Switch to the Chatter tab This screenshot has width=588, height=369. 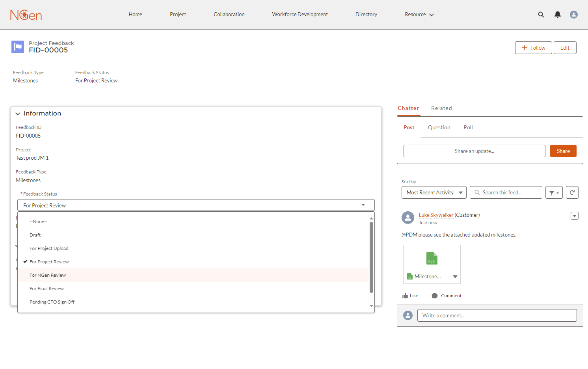click(x=408, y=108)
